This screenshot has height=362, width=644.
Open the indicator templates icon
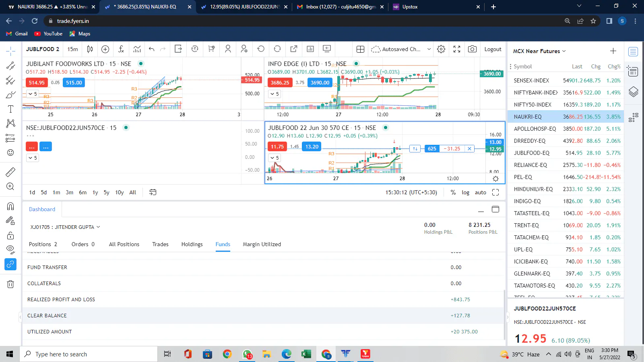pyautogui.click(x=137, y=49)
